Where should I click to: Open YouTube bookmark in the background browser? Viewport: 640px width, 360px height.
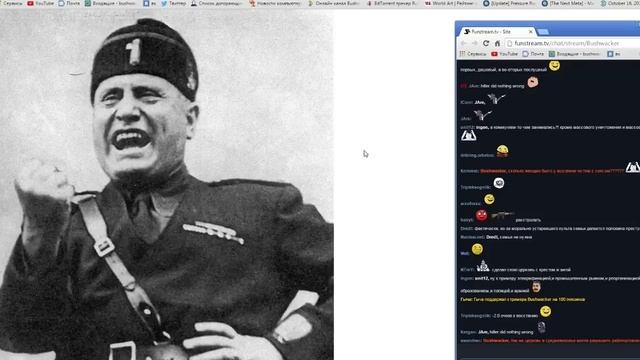pos(40,3)
